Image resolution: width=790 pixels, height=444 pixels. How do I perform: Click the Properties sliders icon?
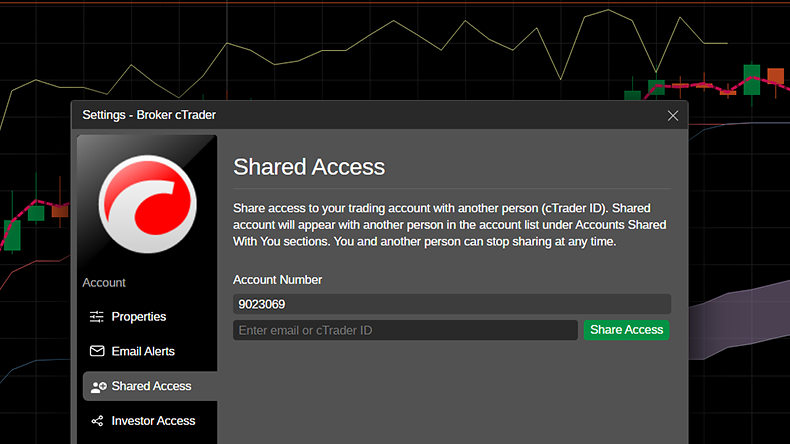tap(97, 316)
